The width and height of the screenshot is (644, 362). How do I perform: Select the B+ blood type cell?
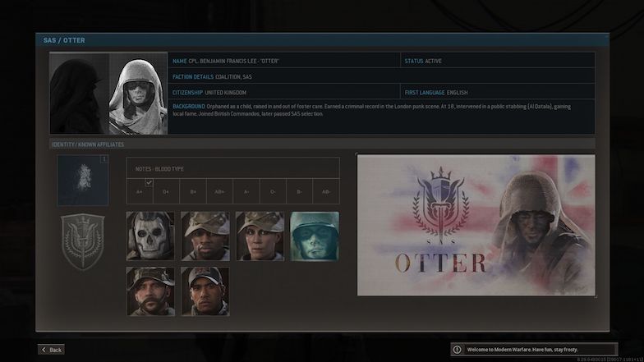(192, 191)
